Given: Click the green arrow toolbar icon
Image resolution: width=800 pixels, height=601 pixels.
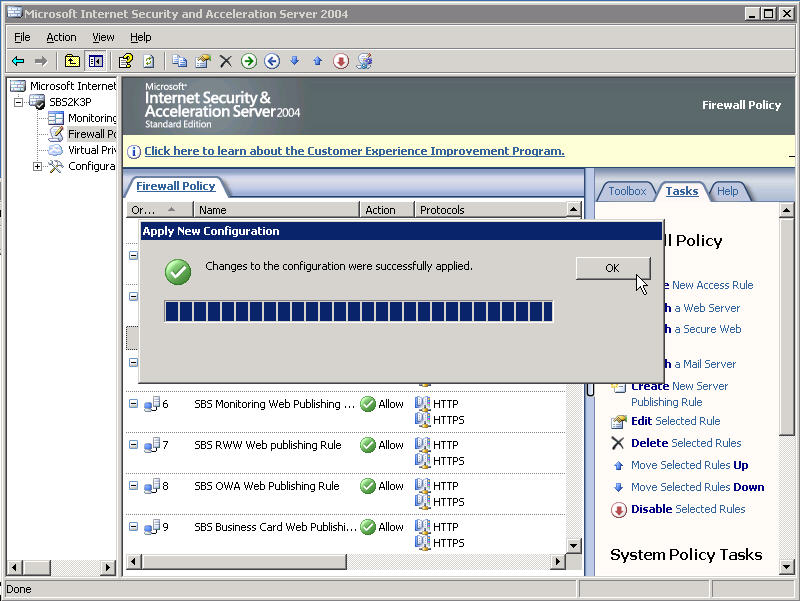Looking at the screenshot, I should [x=249, y=61].
